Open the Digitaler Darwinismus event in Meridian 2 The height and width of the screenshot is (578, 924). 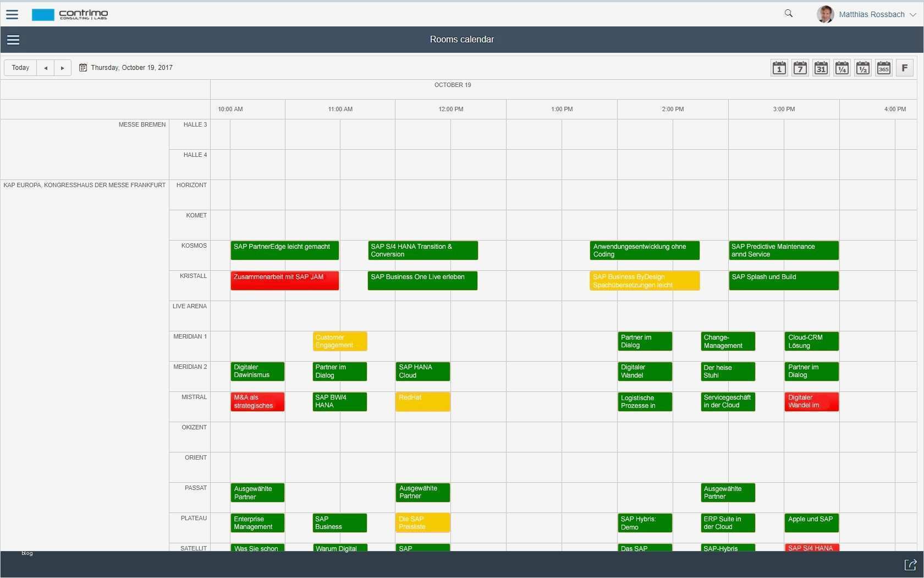coord(257,372)
